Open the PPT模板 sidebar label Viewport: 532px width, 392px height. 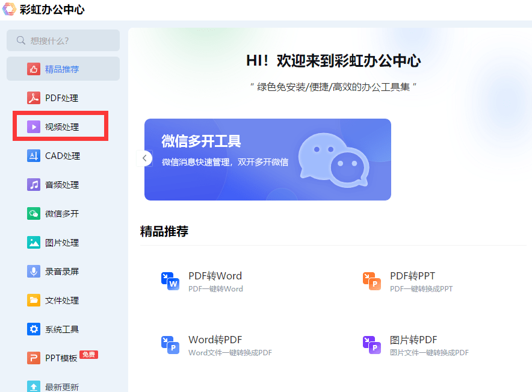point(61,358)
